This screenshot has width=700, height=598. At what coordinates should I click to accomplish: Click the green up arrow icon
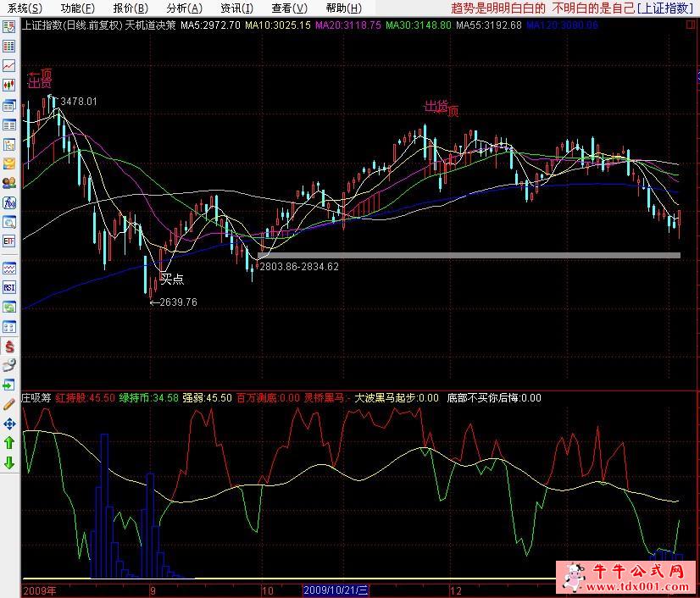tap(9, 443)
